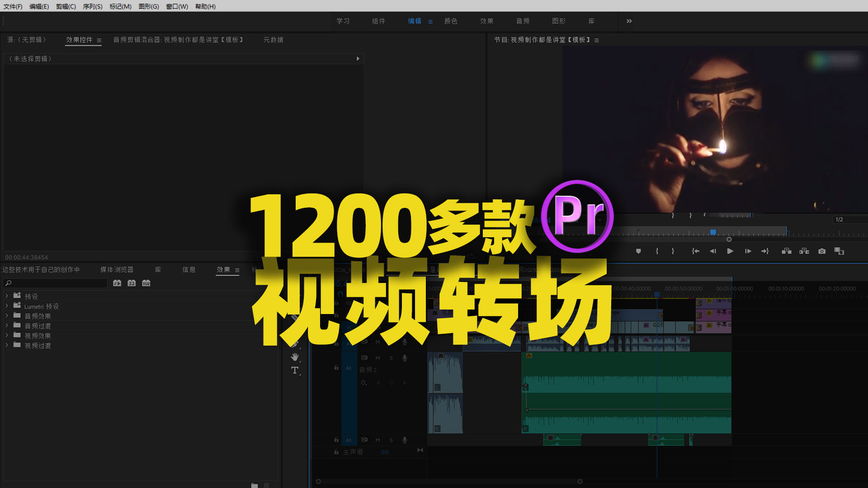Click voice-over record mic on track A3
The image size is (868, 488).
(x=405, y=440)
